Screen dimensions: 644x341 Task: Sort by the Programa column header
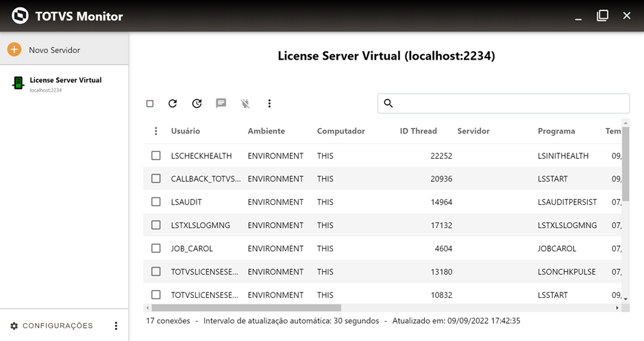[x=556, y=131]
